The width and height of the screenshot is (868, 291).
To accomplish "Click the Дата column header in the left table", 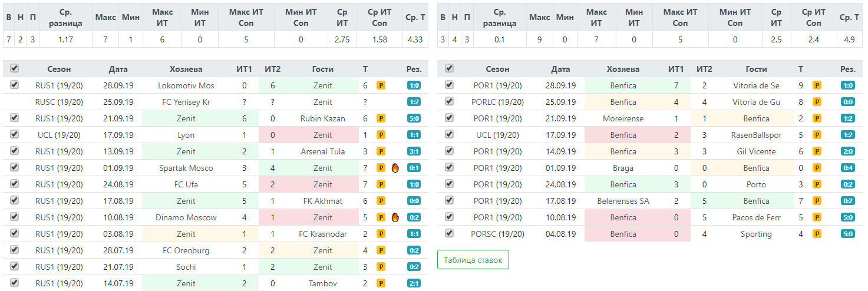I will [x=118, y=69].
